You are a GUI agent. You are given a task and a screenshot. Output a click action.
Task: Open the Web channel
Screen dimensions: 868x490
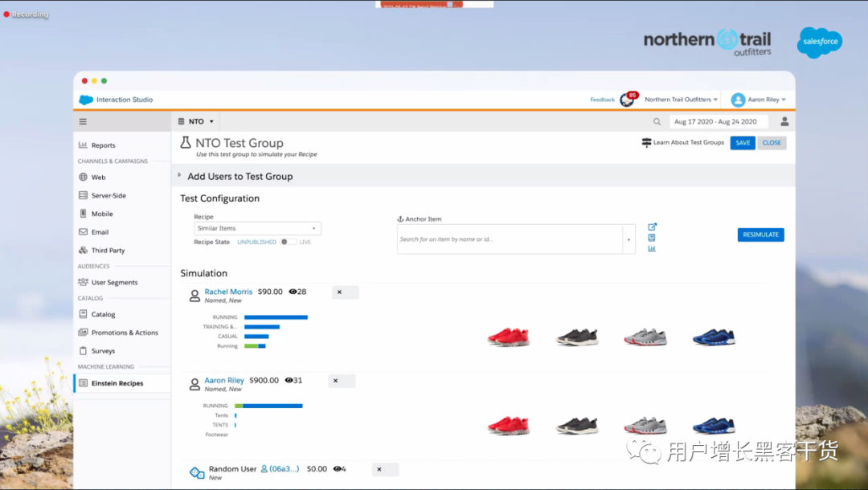pyautogui.click(x=99, y=178)
